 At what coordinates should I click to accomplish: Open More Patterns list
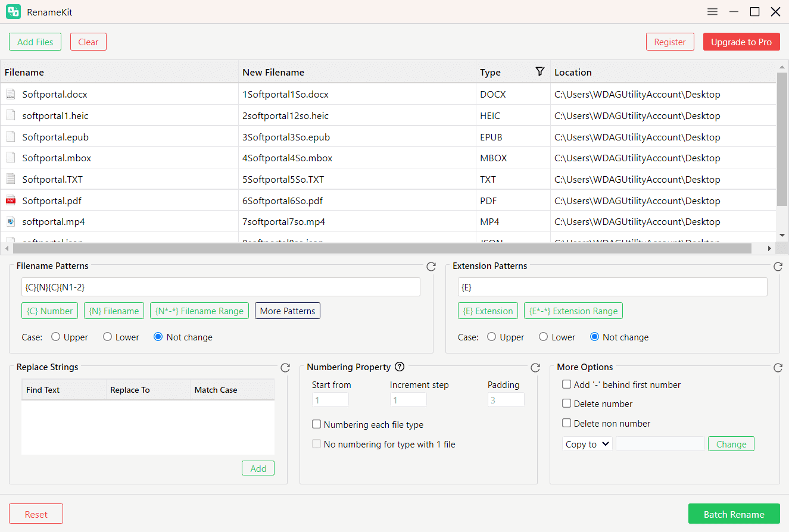click(x=288, y=311)
